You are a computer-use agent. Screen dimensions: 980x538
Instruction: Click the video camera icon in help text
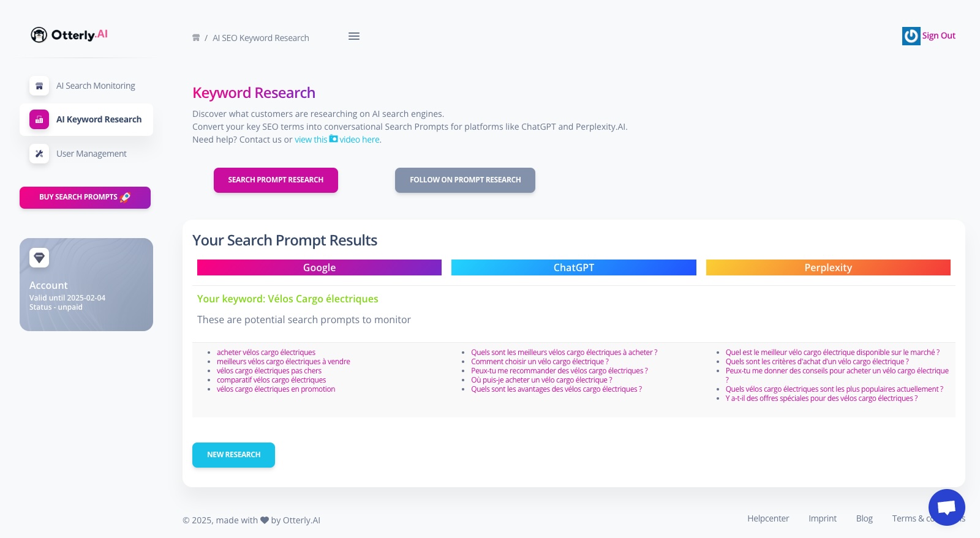[x=333, y=139]
